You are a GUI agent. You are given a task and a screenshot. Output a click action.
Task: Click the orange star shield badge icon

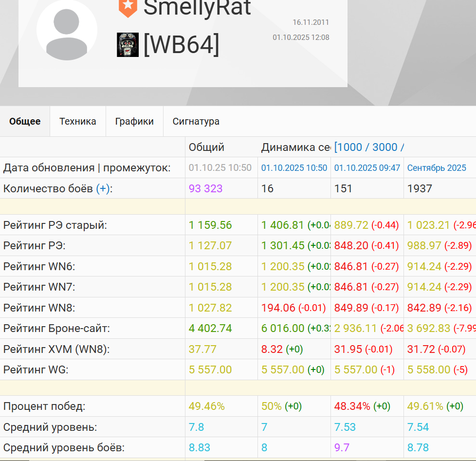click(x=128, y=8)
